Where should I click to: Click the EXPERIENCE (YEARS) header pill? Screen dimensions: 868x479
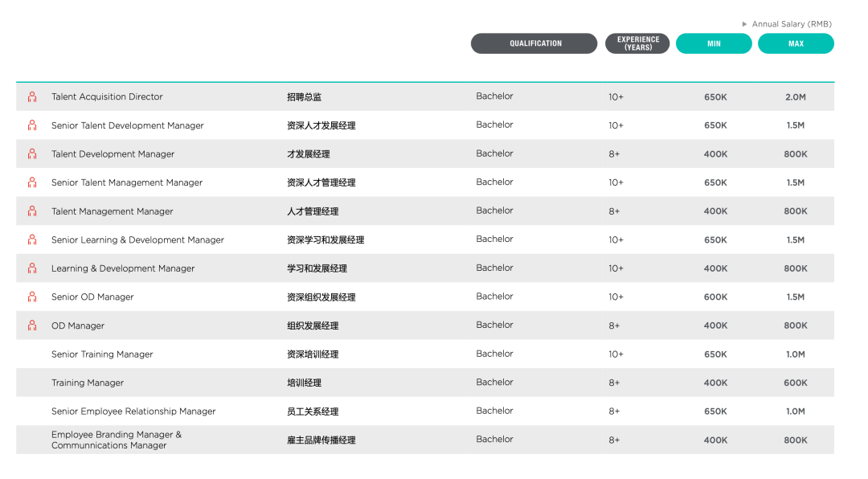637,43
